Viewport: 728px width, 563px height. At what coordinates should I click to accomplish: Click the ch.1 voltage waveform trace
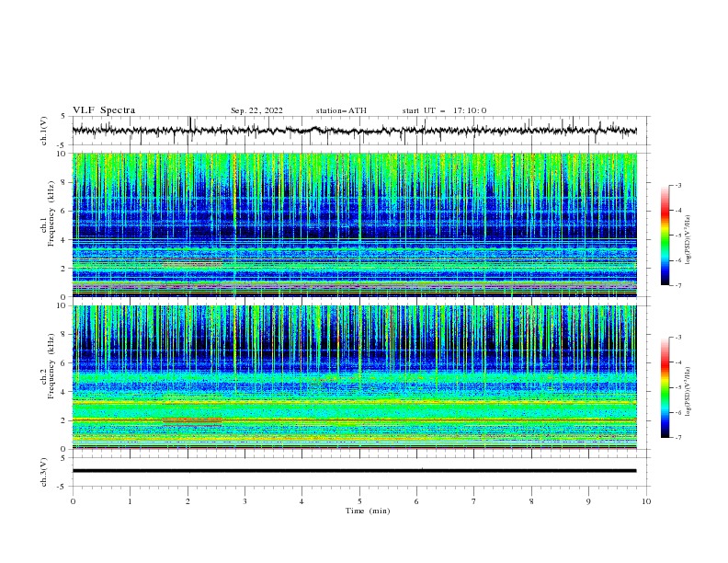354,131
